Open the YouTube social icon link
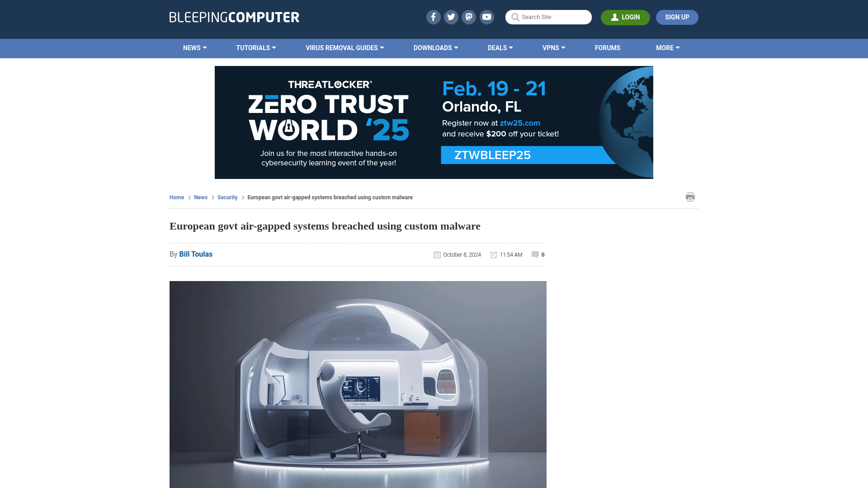Screen dimensions: 868x488 pos(487,17)
